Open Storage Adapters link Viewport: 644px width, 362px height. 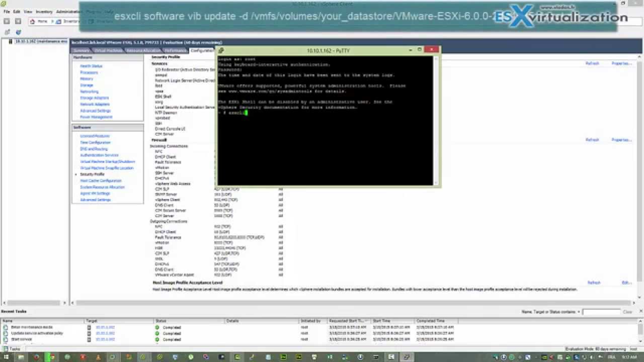click(94, 98)
